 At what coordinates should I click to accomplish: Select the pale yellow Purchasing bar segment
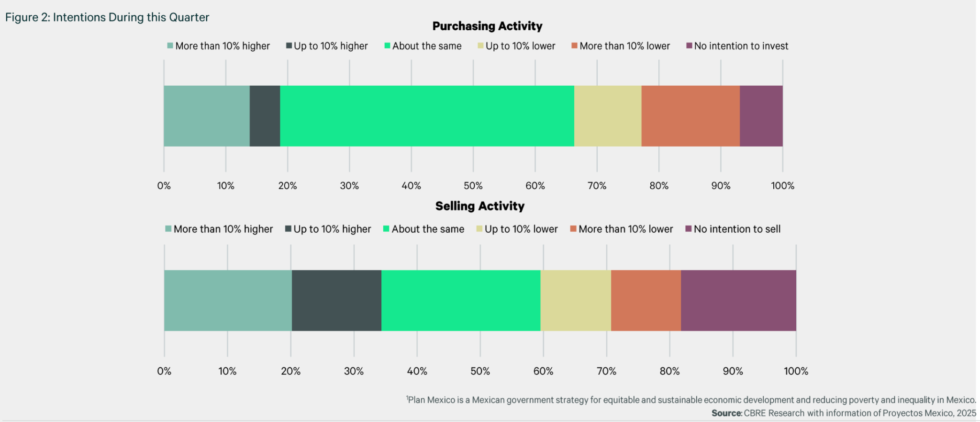607,116
